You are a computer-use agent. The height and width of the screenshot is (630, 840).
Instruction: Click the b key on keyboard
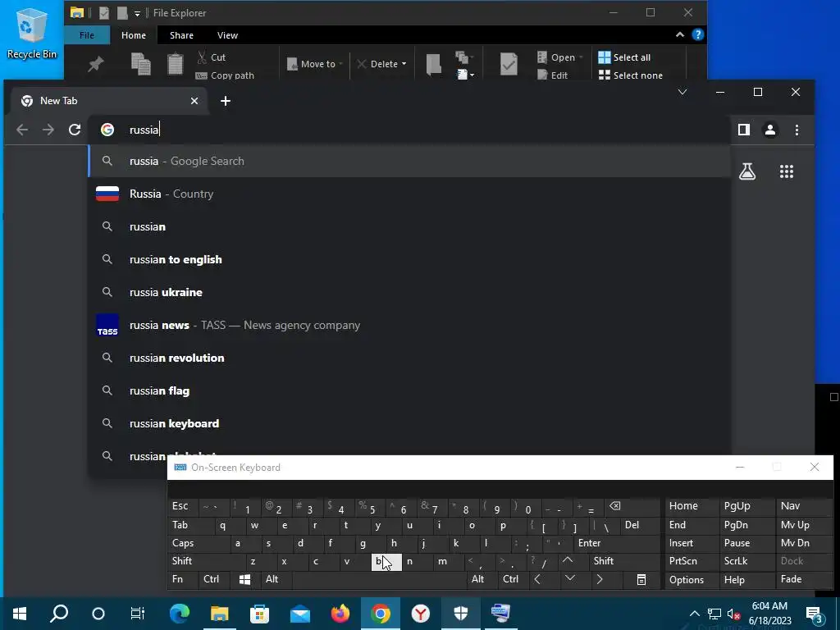click(x=386, y=561)
